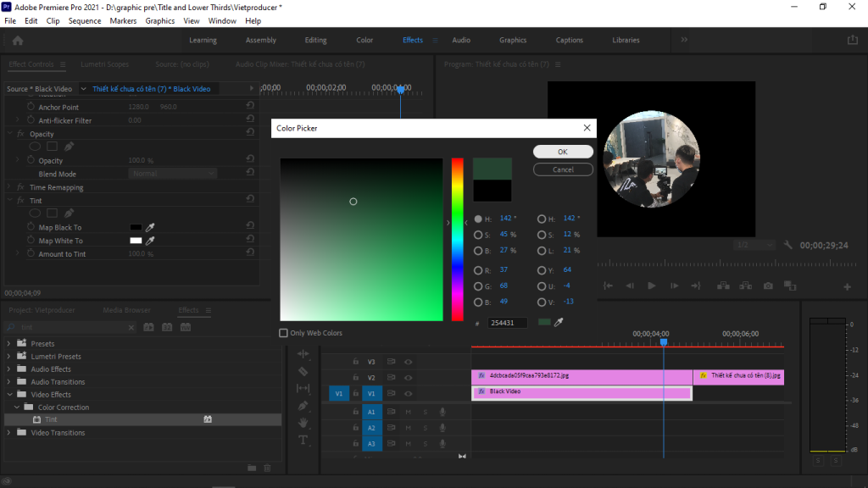Viewport: 868px width, 488px height.
Task: Toggle V2 track output visibility
Action: pos(408,378)
